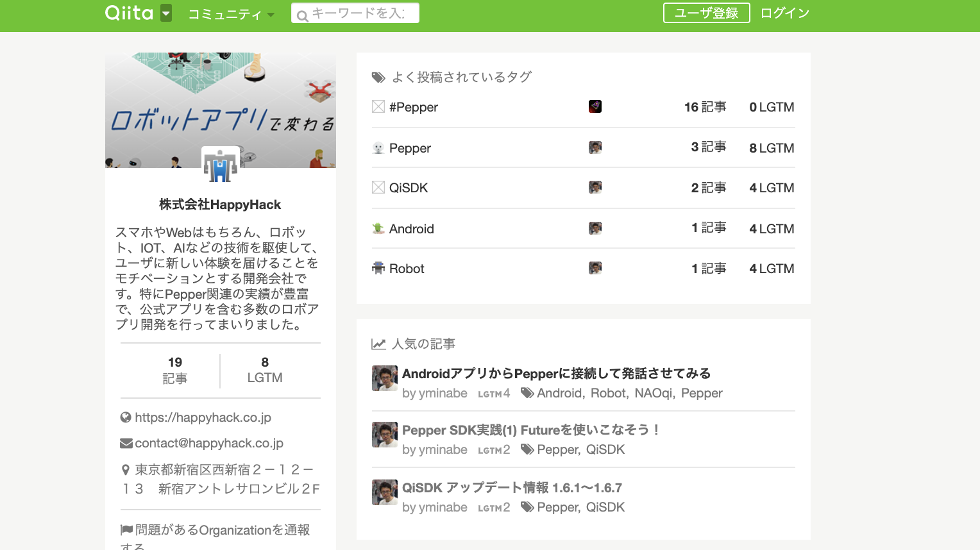The height and width of the screenshot is (550, 980).
Task: Click Pepper tag under QiSDK アップデート情報 article
Action: click(558, 507)
